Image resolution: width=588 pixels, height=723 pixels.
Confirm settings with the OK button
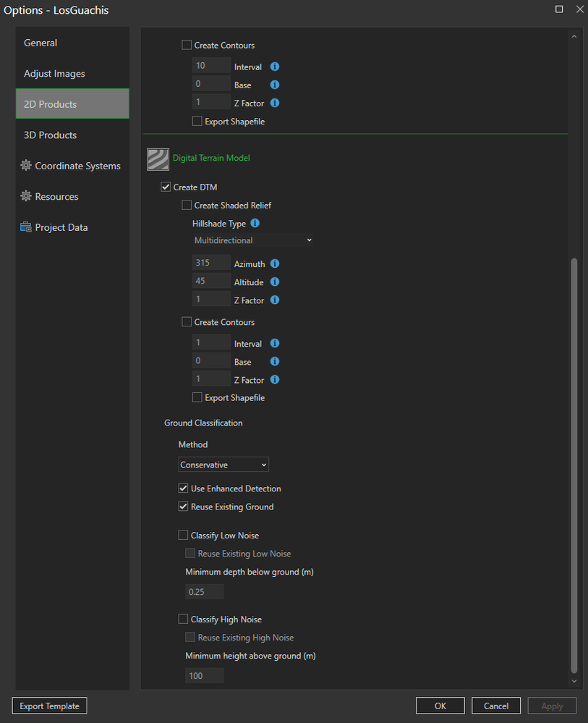440,706
